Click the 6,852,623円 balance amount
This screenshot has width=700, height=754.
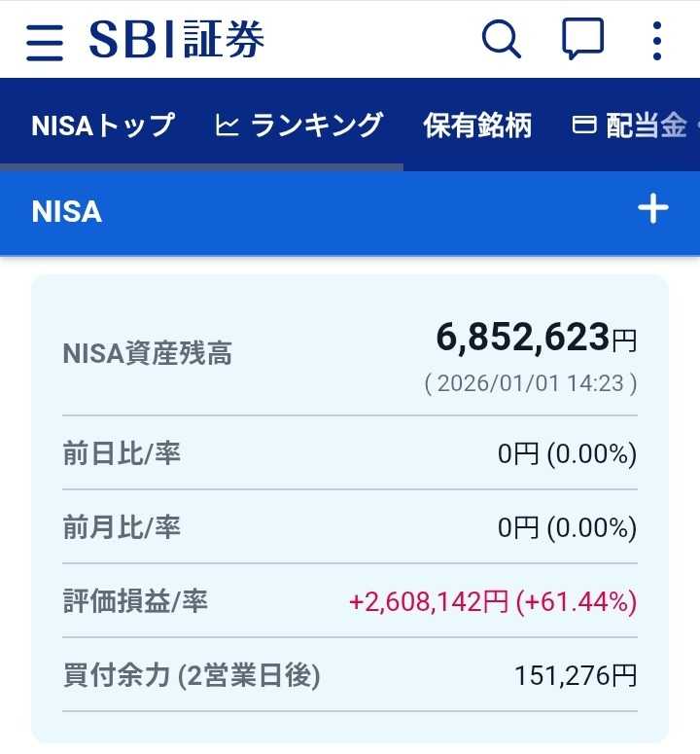pos(536,339)
